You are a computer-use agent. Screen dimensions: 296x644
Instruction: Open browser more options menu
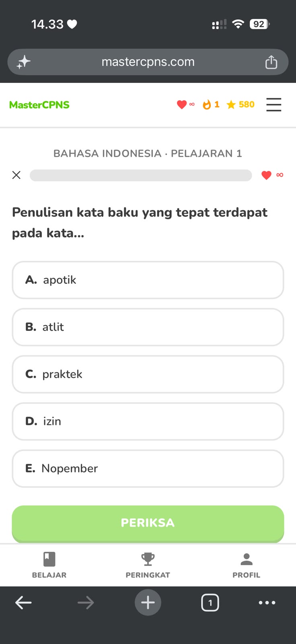point(267,603)
